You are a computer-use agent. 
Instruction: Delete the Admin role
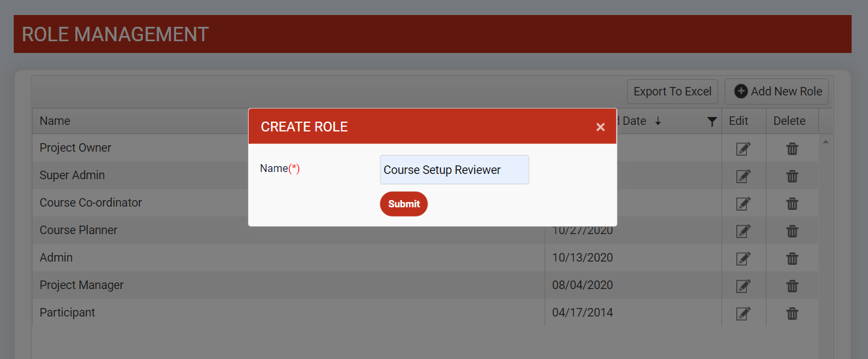tap(792, 258)
